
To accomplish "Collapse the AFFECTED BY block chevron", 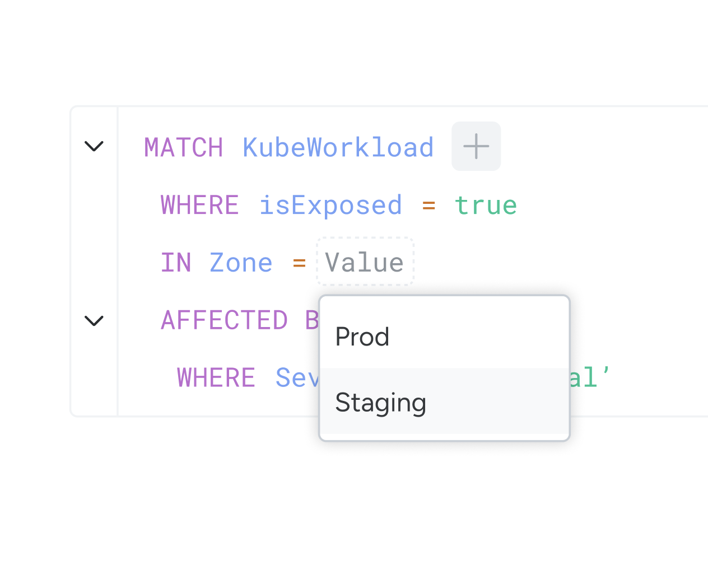I will 94,321.
